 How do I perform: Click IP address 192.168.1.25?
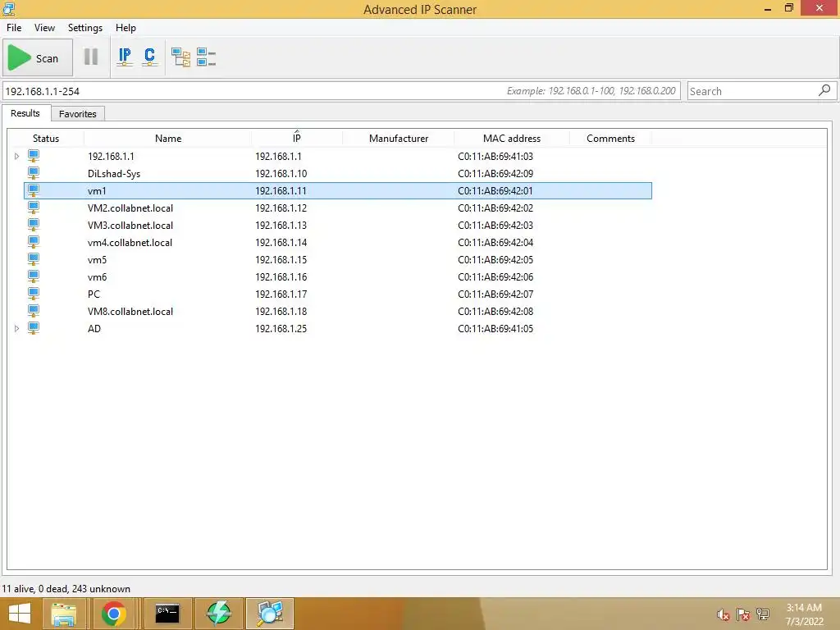[281, 328]
